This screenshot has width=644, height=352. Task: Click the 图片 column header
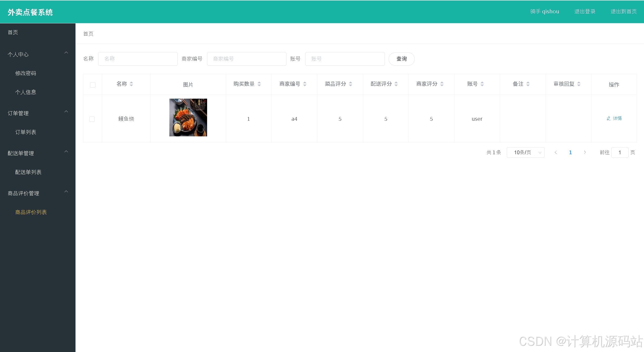point(188,85)
